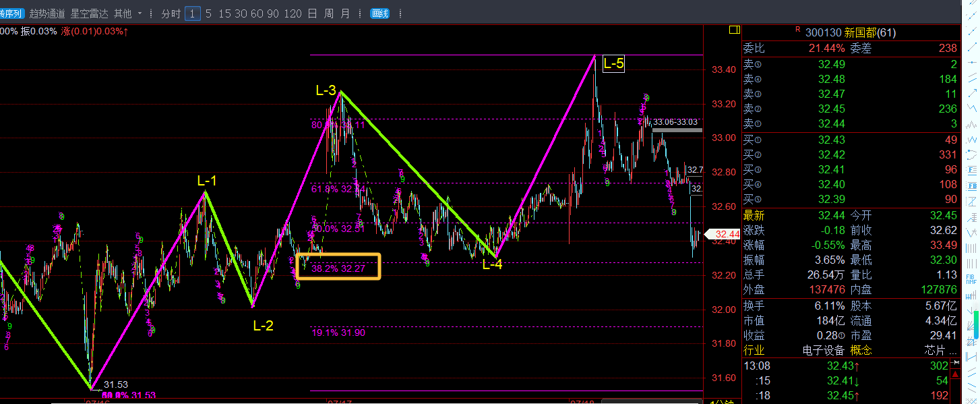Select the 5-minute period
The height and width of the screenshot is (404, 980).
coord(209,13)
